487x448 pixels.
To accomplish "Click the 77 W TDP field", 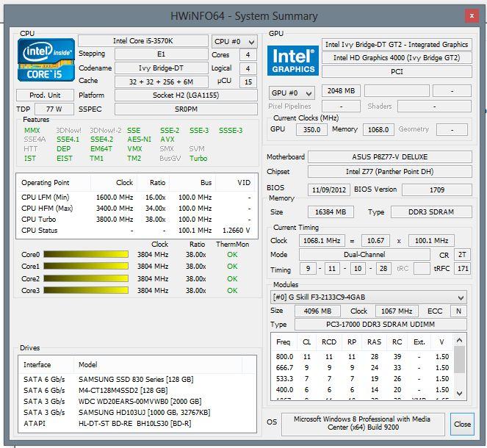I will [54, 109].
